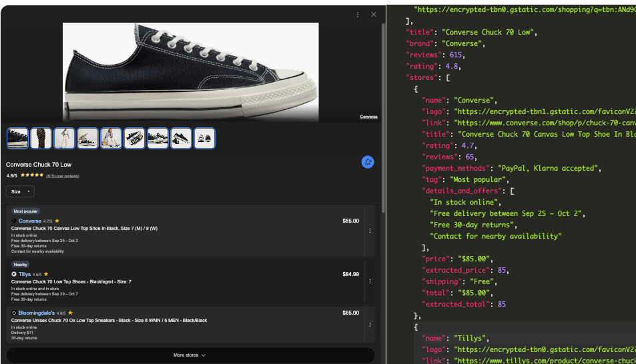Open options menu for Tillys store row
Screen dimensions: 636x364
pyautogui.click(x=370, y=281)
